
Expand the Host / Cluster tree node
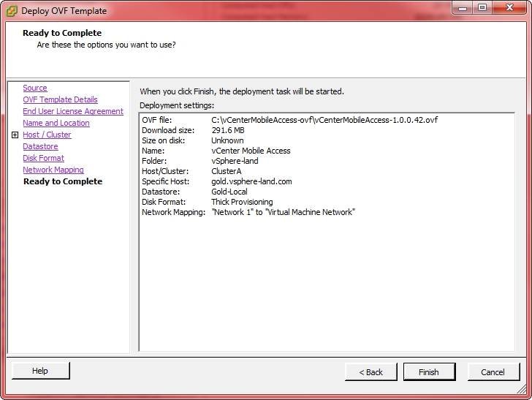point(15,135)
